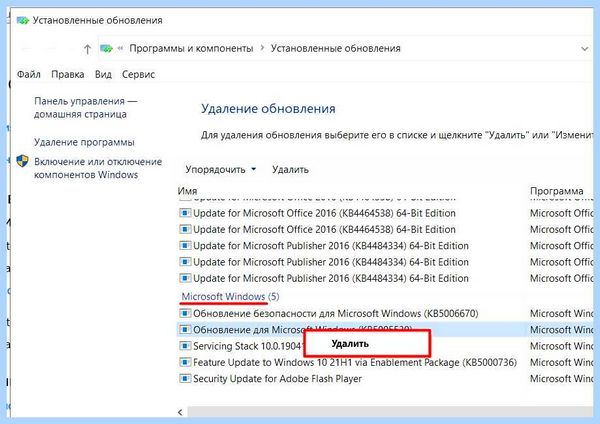Viewport: 600px width, 424px height.
Task: Go to Программы и компоненты breadcrumb
Action: tap(191, 49)
